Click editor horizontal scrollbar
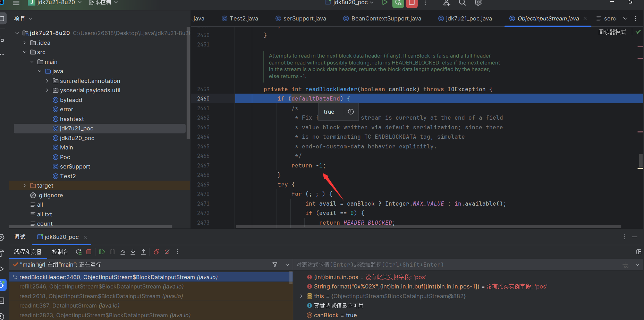Image resolution: width=644 pixels, height=320 pixels. coord(429,226)
